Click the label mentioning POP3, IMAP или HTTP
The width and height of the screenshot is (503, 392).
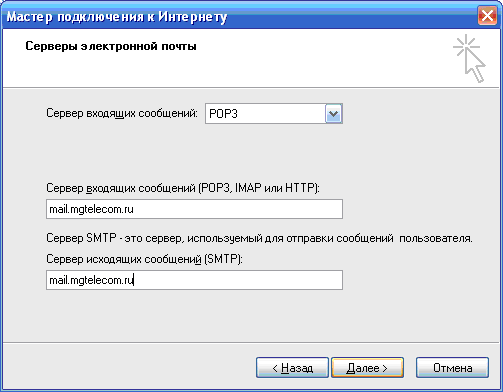click(183, 188)
